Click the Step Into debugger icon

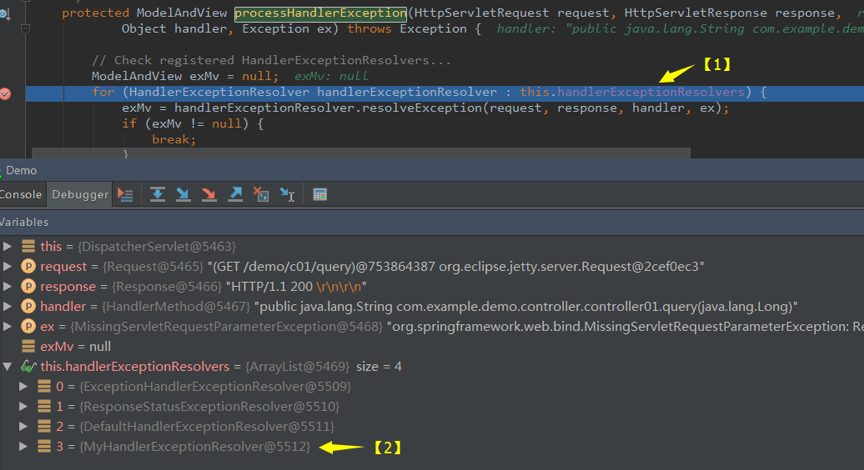183,195
